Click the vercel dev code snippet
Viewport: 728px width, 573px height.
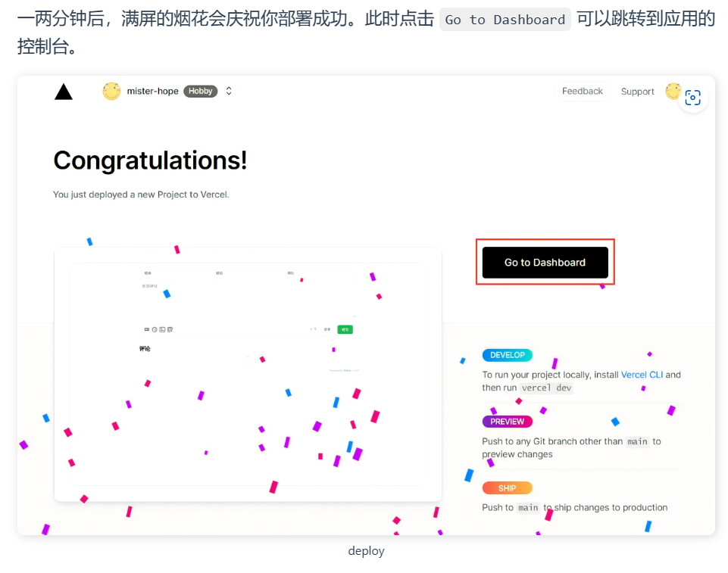point(546,388)
